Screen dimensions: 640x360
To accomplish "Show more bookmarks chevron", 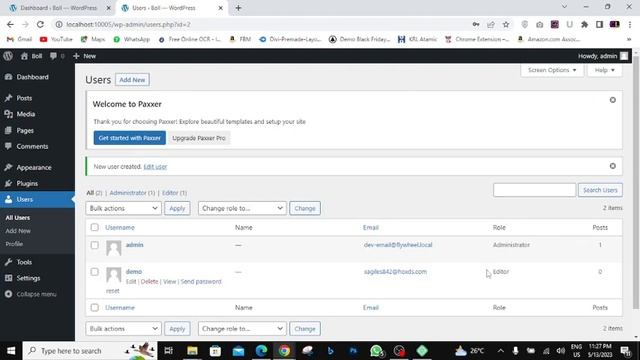I will (629, 39).
